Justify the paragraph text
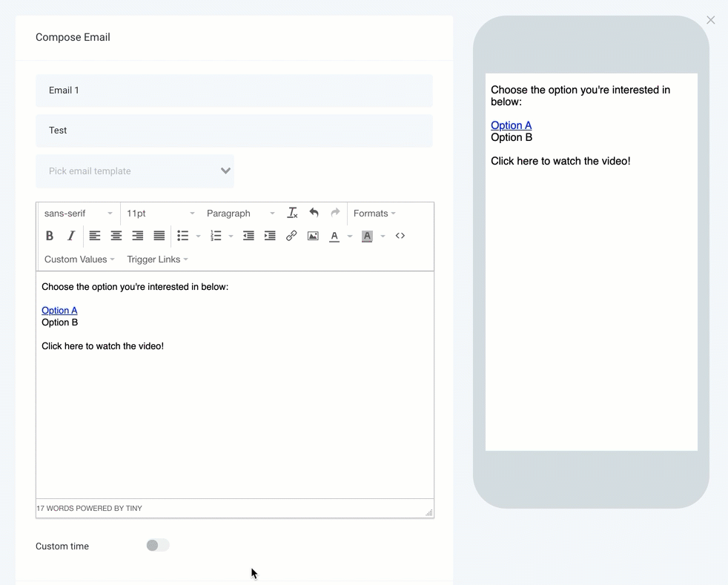The image size is (728, 585). click(159, 236)
